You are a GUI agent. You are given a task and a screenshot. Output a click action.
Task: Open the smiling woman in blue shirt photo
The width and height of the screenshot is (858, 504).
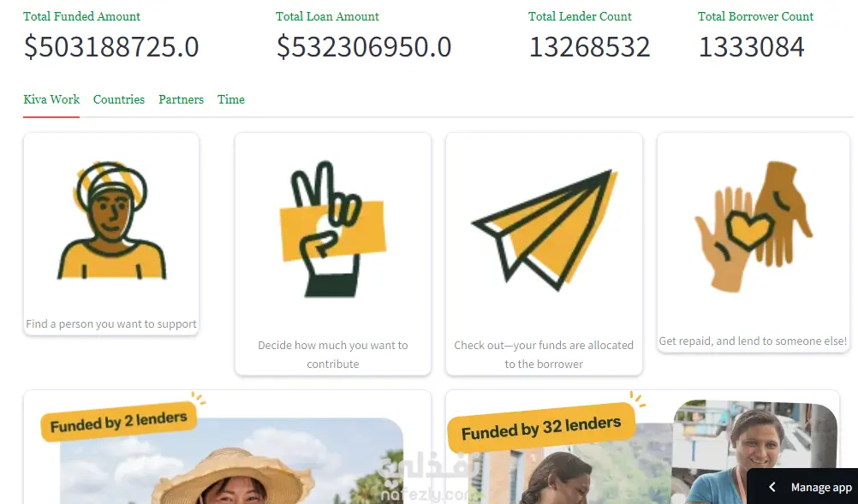point(754,452)
